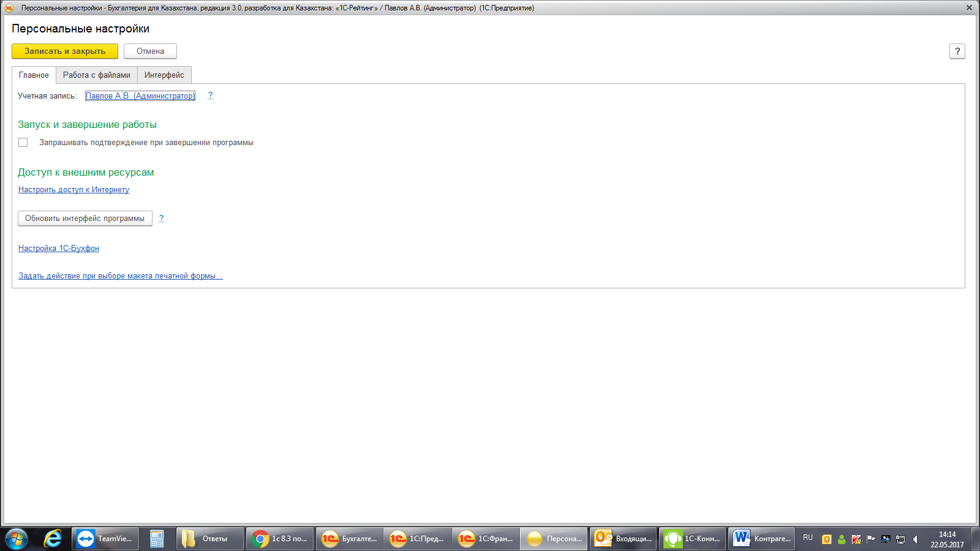The width and height of the screenshot is (980, 551).
Task: Click the volume speaker tray icon
Action: point(915,539)
